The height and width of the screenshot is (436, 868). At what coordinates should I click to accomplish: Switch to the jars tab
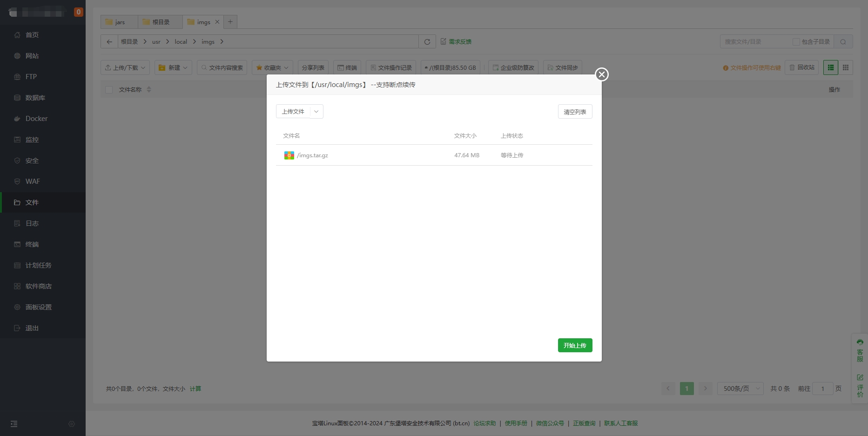(x=119, y=22)
